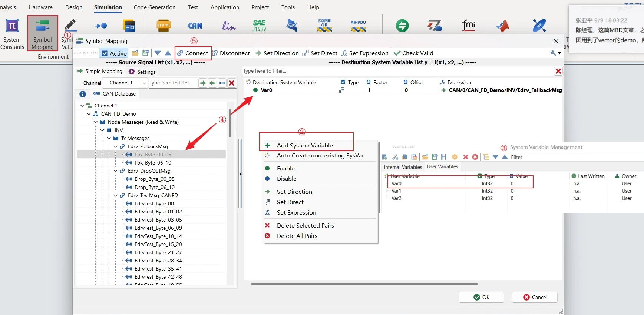
Task: Click the save mapping icon in toolbar
Action: (146, 53)
